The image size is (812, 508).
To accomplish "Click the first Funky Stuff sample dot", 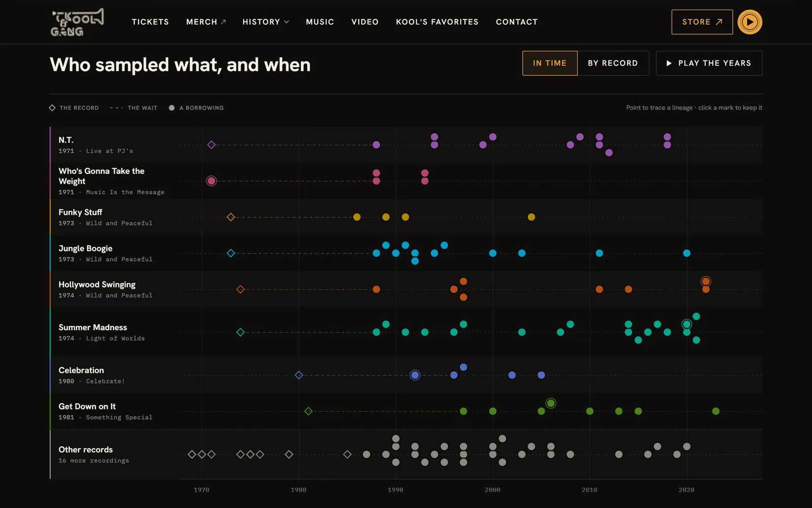I will pos(357,217).
